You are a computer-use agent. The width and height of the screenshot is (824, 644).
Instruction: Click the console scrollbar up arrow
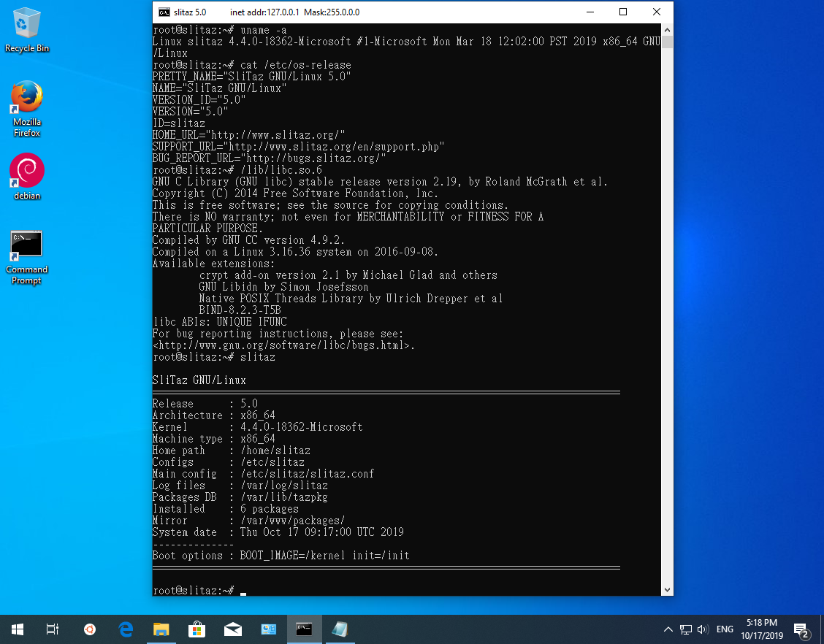(x=667, y=30)
